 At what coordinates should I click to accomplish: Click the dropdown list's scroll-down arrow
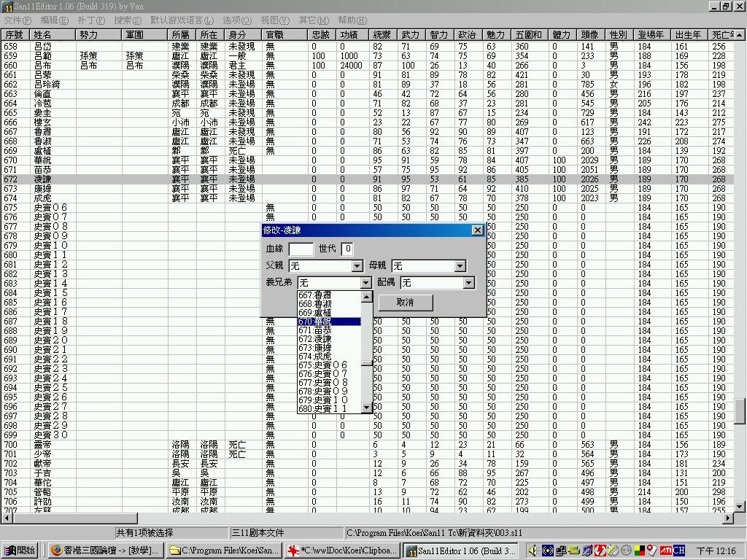click(x=367, y=408)
